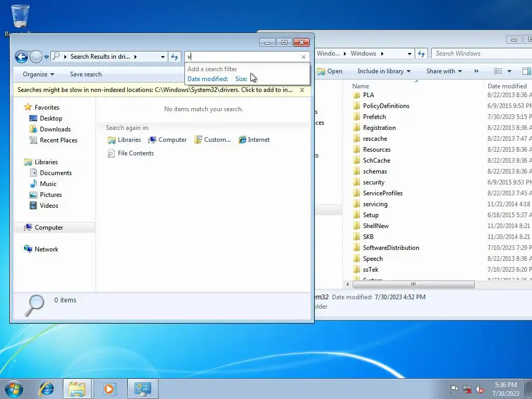Search again in Libraries
Viewport: 532px width, 399px height.
124,139
